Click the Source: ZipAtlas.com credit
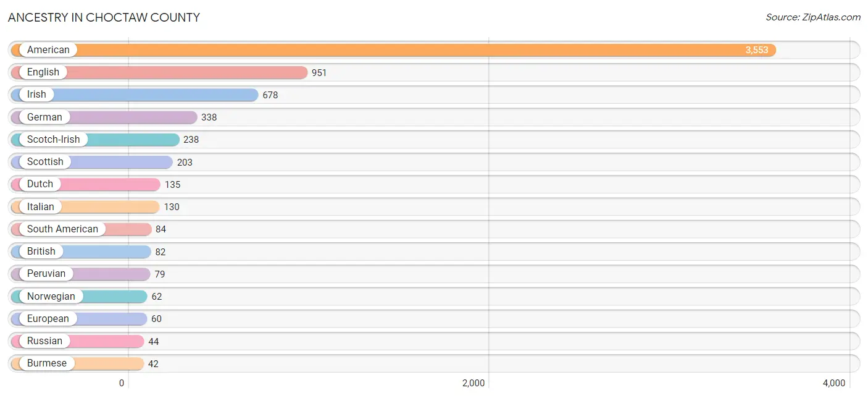 pos(813,17)
